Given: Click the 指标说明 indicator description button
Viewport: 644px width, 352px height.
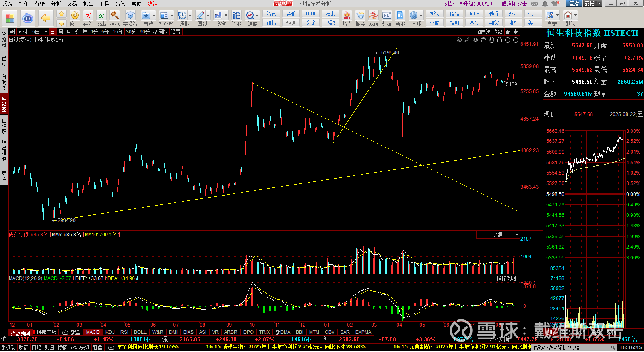Looking at the screenshot, I should point(506,278).
